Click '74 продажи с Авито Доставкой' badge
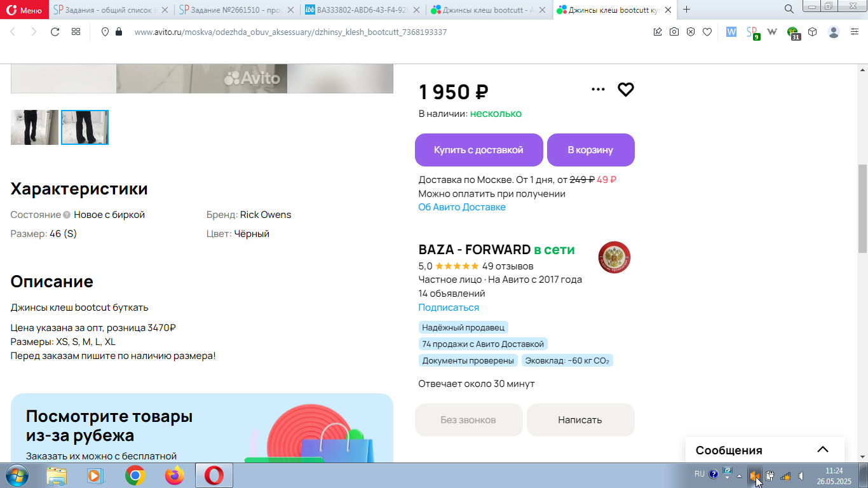 [483, 344]
